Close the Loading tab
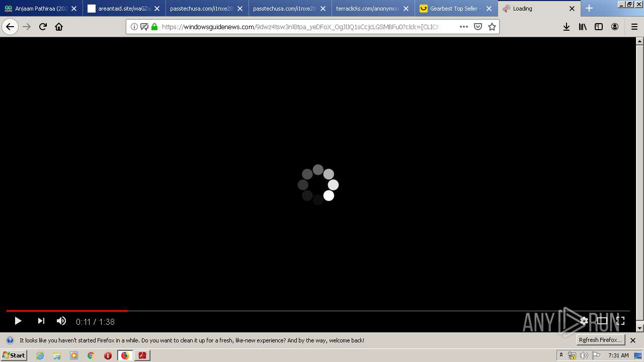Image resolution: width=644 pixels, height=362 pixels. [572, 9]
